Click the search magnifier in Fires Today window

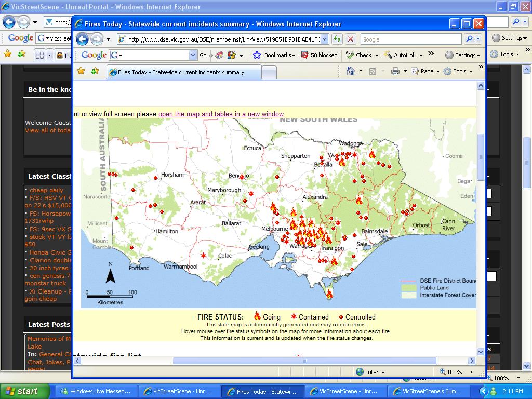[x=469, y=39]
